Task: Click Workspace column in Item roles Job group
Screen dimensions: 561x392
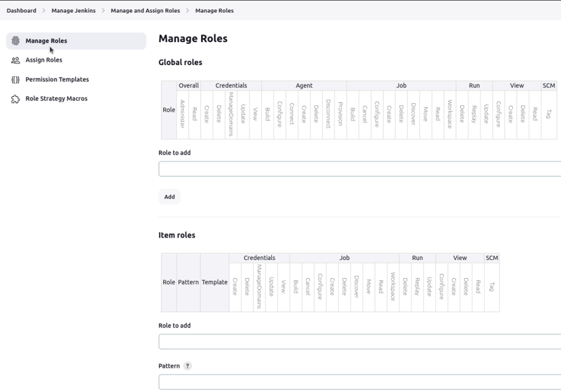Action: point(393,287)
